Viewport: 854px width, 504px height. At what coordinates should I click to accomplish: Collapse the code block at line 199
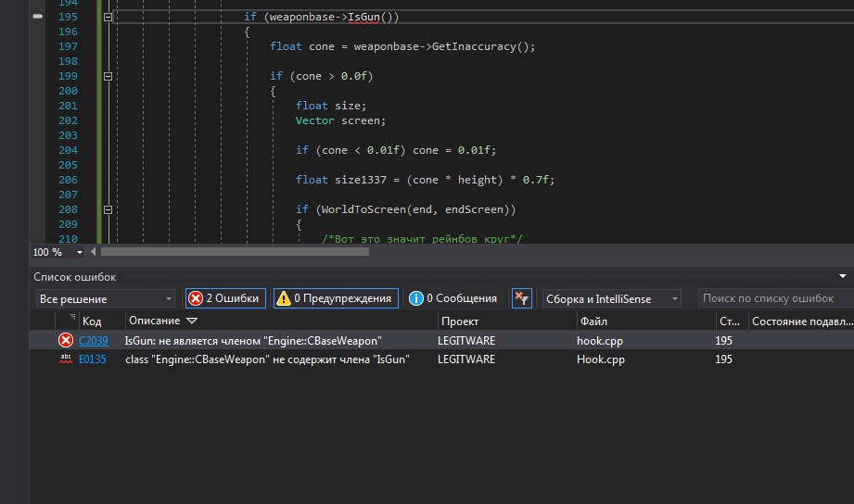(x=108, y=76)
